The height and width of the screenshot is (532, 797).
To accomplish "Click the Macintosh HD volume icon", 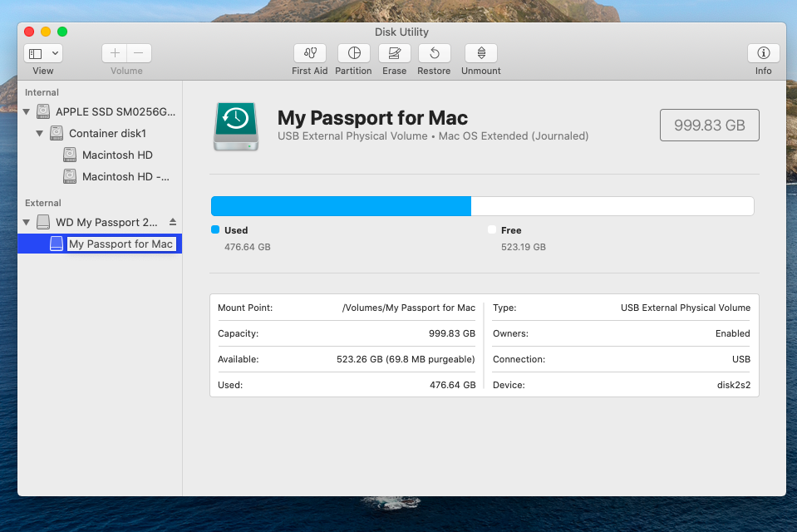I will pyautogui.click(x=70, y=155).
